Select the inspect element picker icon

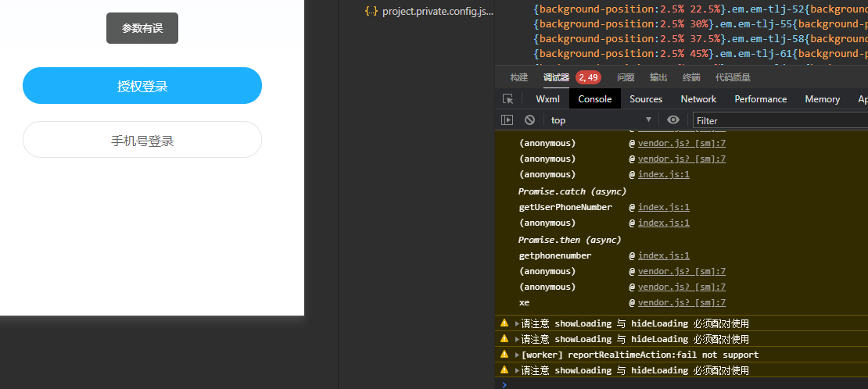[x=508, y=99]
